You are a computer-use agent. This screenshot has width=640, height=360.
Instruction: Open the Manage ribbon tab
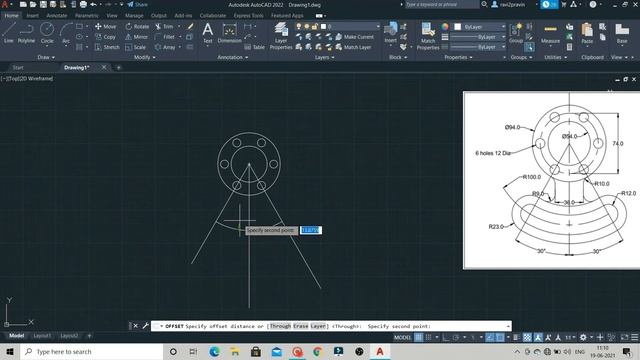coord(134,16)
